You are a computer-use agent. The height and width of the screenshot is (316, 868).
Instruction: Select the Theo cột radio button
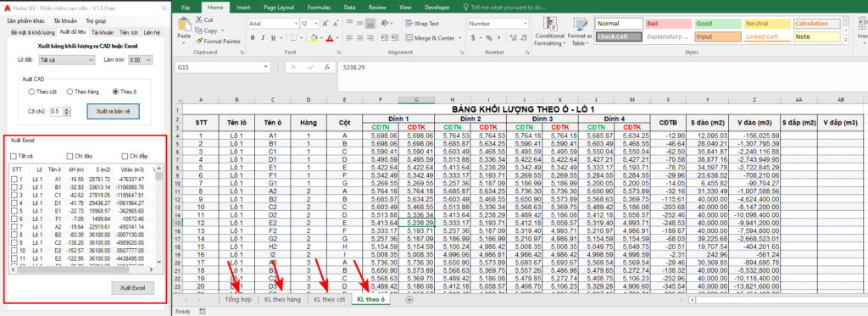32,91
